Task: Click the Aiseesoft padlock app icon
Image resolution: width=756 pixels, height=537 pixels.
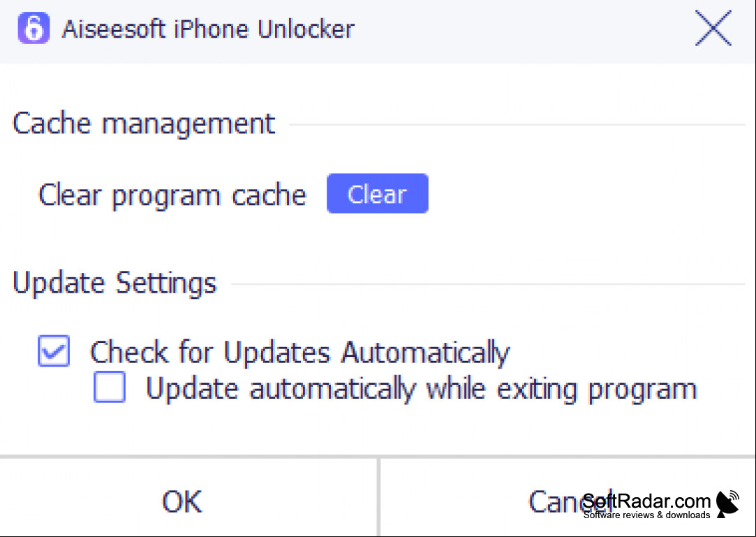Action: pyautogui.click(x=34, y=28)
